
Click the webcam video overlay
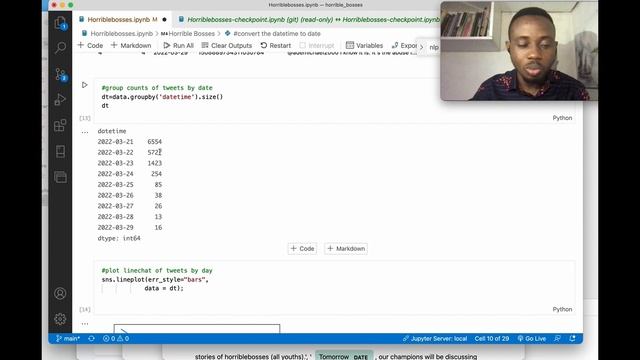pyautogui.click(x=519, y=51)
